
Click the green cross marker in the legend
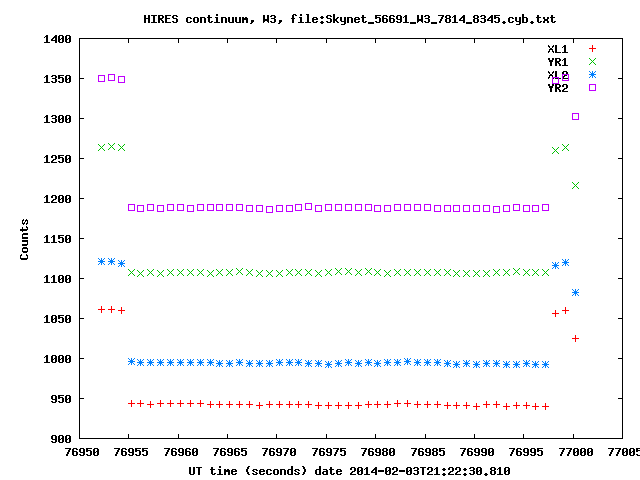click(x=592, y=62)
